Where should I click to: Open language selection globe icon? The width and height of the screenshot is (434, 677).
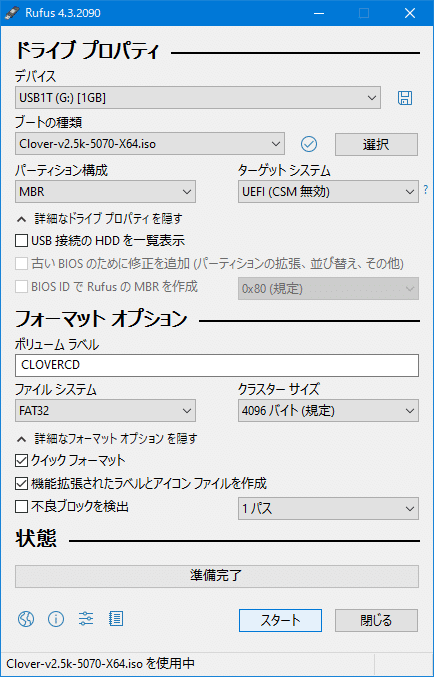pos(25,619)
